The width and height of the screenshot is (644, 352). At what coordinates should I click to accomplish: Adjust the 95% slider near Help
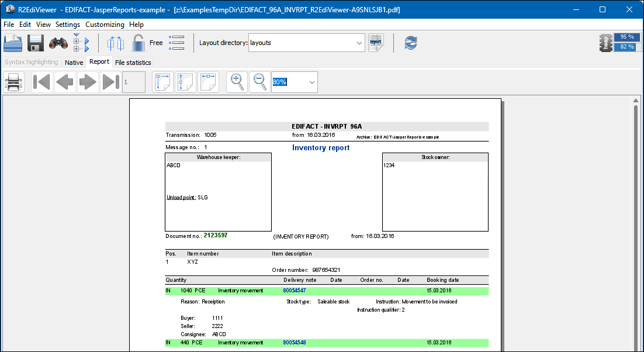pos(626,37)
